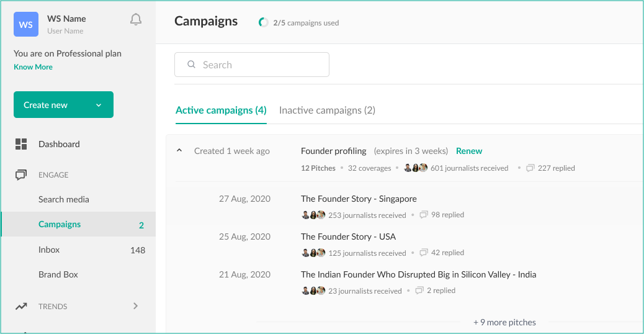Switch to Inactive campaigns tab
644x334 pixels.
pos(328,110)
